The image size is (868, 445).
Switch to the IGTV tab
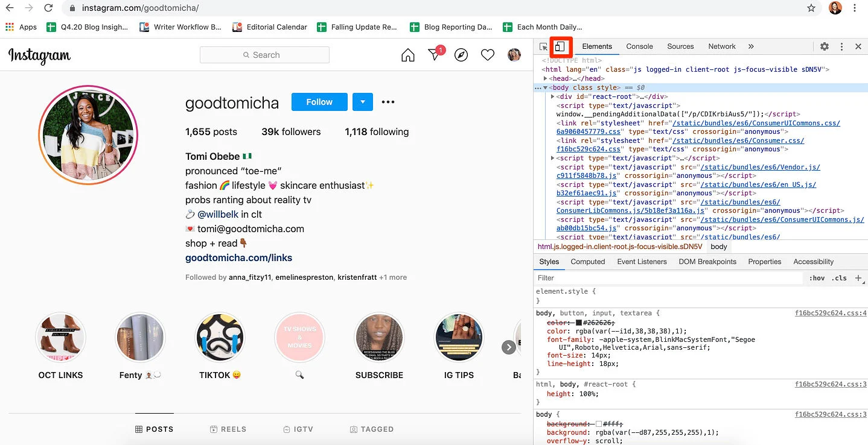point(298,429)
